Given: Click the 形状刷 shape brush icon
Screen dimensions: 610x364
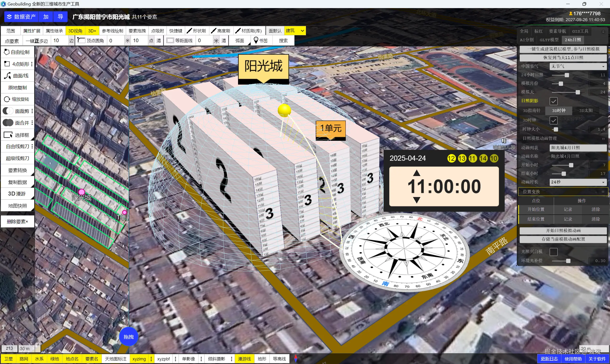Looking at the screenshot, I should click(x=189, y=31).
